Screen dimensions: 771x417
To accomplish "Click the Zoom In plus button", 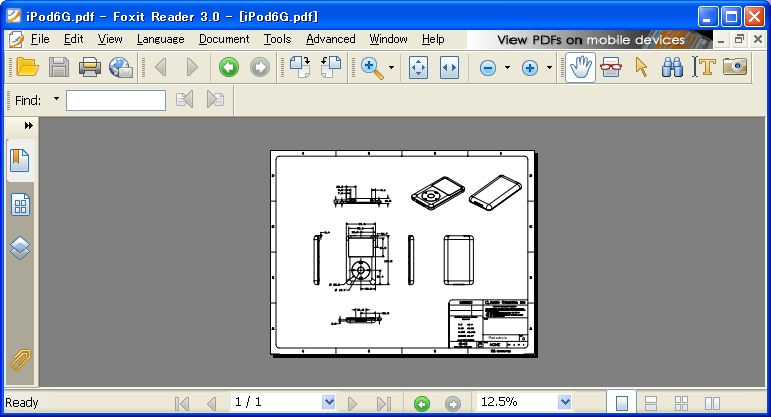I will [530, 68].
